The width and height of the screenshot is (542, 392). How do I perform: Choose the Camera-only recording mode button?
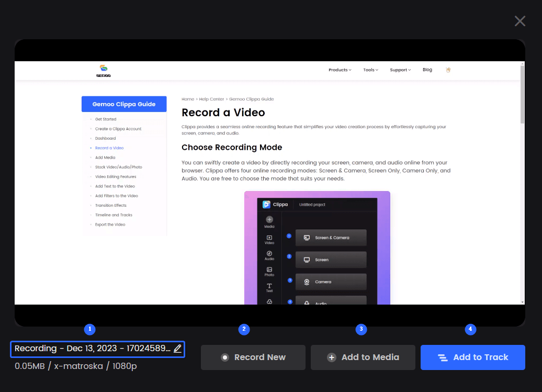(331, 282)
